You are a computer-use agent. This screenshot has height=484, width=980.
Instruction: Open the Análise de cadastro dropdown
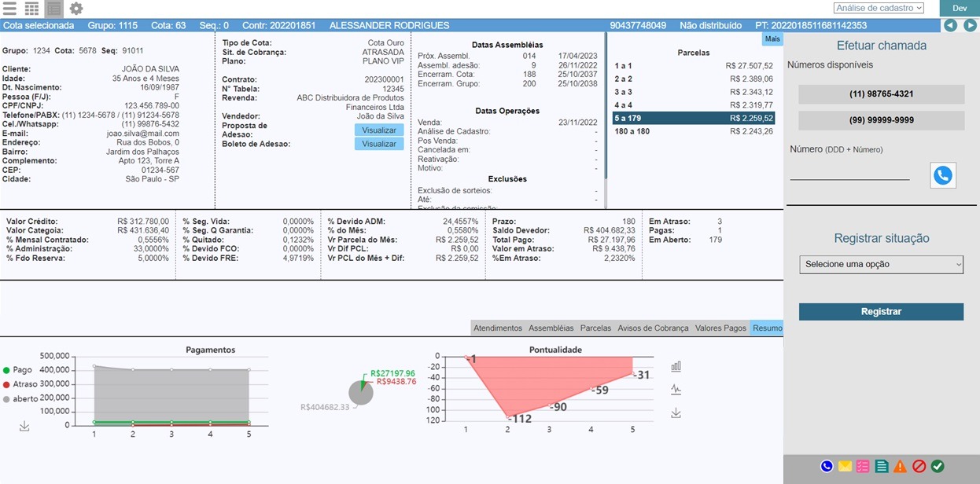point(879,8)
